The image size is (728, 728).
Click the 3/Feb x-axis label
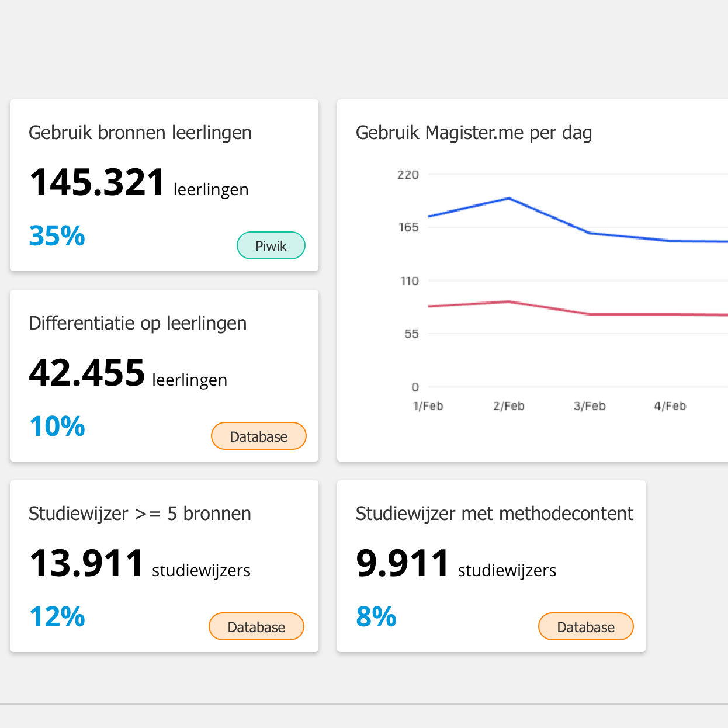tap(590, 406)
